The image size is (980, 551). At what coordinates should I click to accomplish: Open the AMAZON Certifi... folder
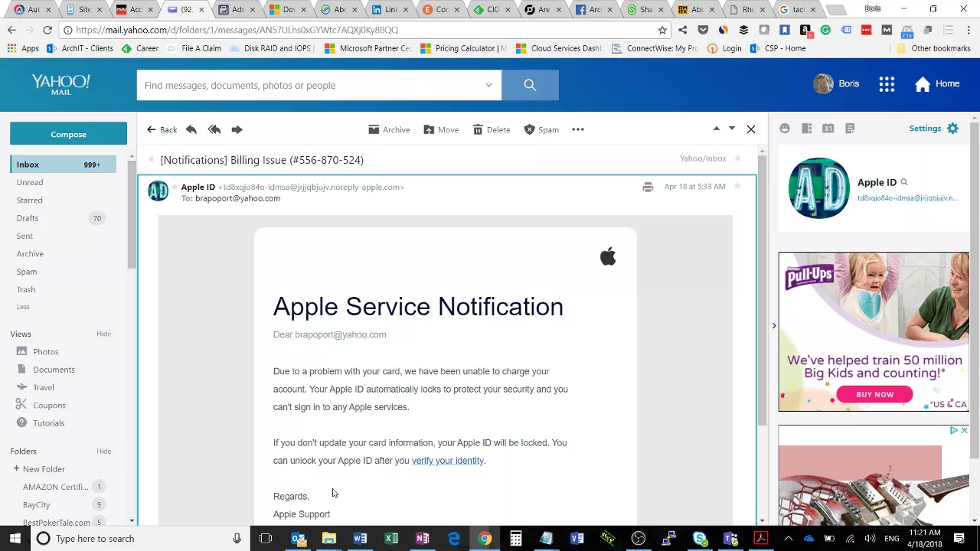55,487
